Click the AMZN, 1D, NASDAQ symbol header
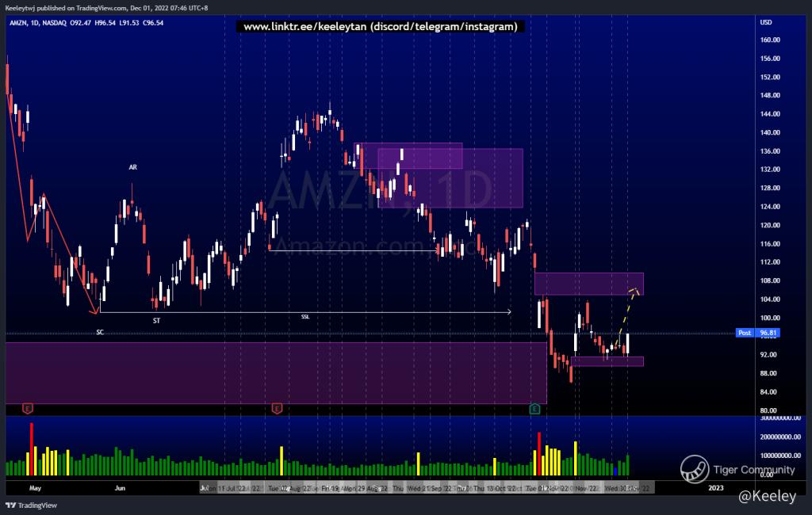The height and width of the screenshot is (515, 812). click(x=38, y=23)
